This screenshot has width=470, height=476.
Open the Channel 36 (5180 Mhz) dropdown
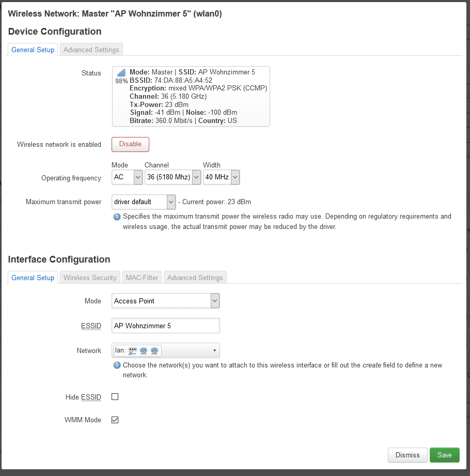(x=173, y=178)
